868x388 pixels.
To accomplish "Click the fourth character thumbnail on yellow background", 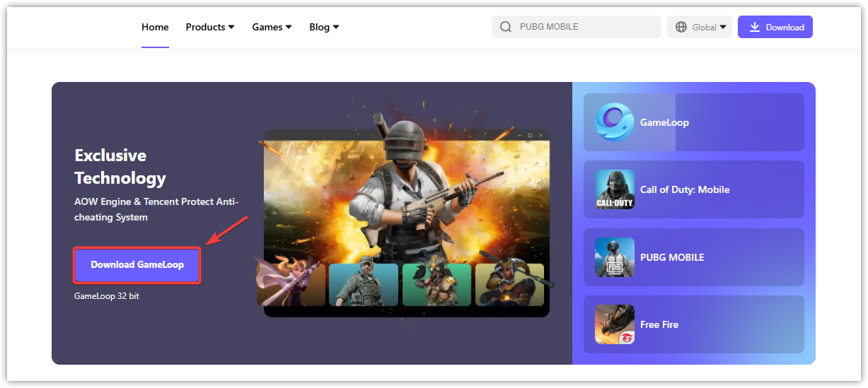I will (x=509, y=285).
